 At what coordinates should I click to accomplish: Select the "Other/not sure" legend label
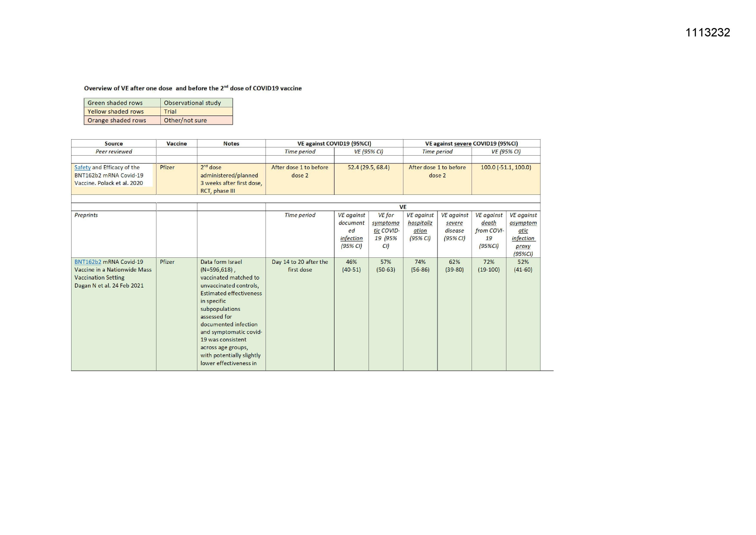click(x=185, y=120)
